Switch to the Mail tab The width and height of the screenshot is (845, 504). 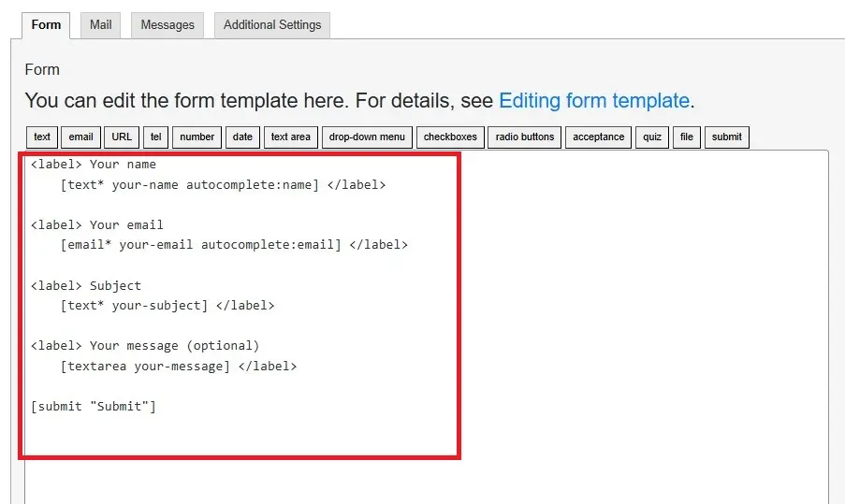100,25
